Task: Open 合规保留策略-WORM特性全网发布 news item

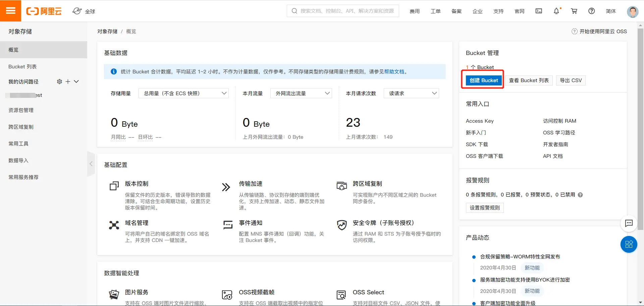Action: coord(520,257)
